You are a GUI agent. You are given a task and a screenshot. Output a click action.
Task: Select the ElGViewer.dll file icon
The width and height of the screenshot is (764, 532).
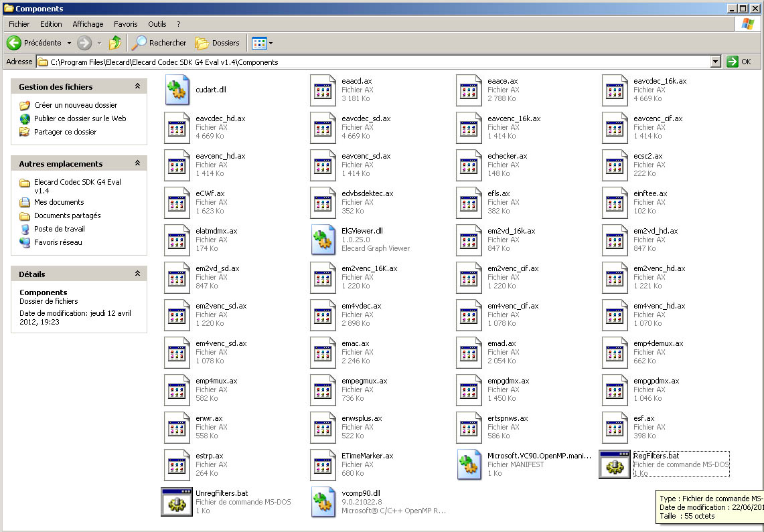323,240
